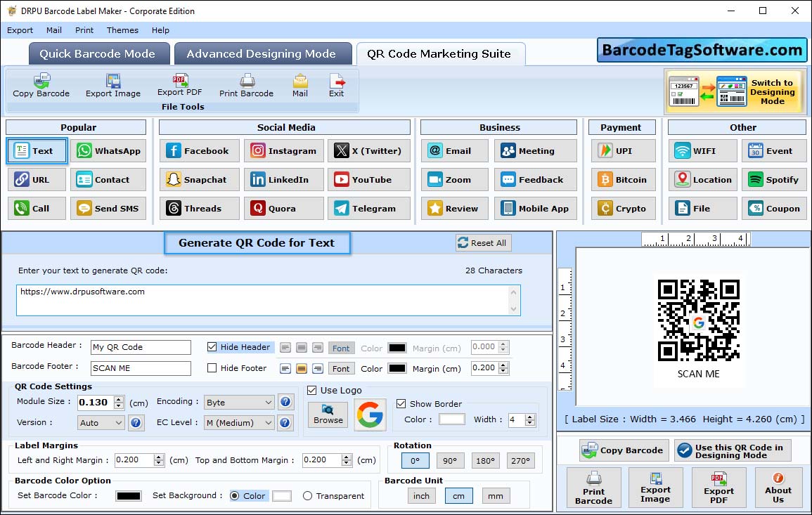Click About Us button
Viewport: 812px width, 515px height.
pyautogui.click(x=778, y=488)
